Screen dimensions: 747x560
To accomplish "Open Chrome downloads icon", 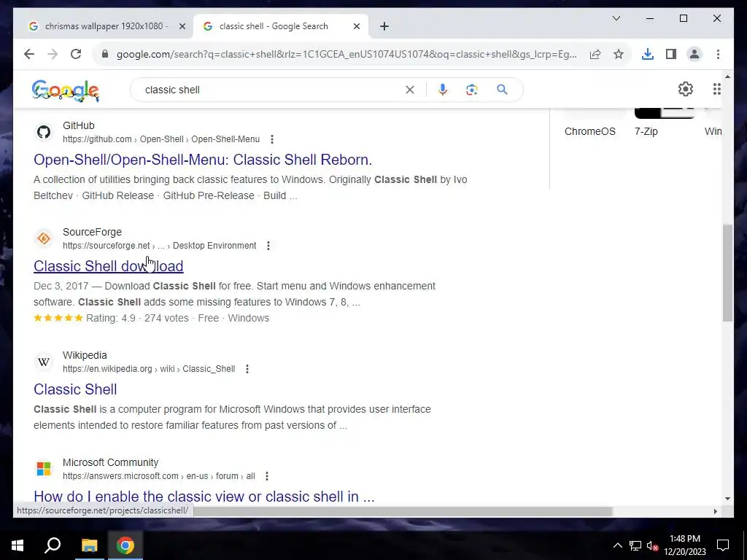I will pos(648,54).
